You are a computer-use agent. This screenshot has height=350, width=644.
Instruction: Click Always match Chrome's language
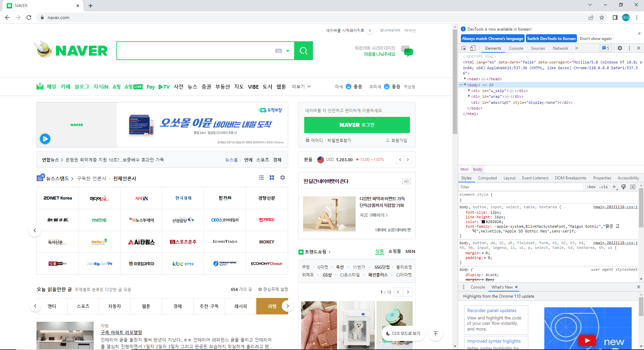(x=492, y=39)
